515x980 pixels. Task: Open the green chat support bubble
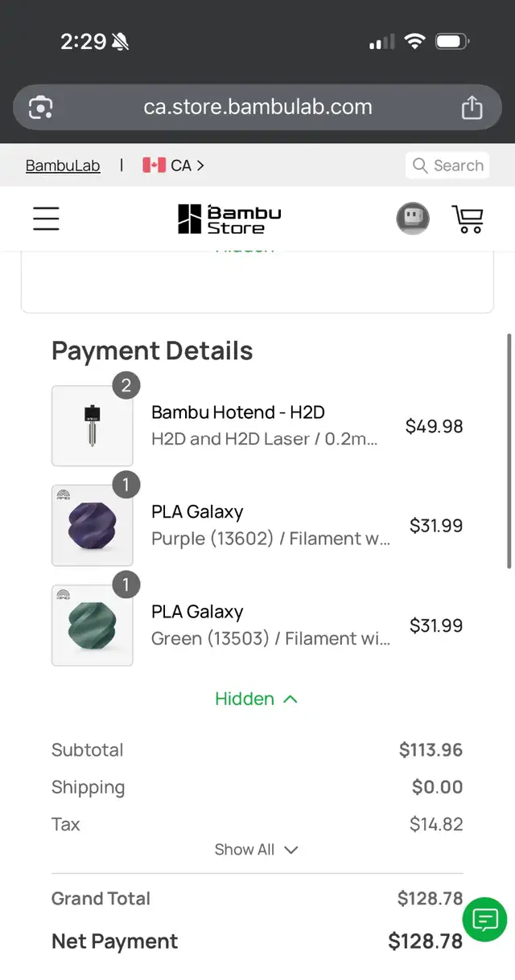[x=484, y=920]
